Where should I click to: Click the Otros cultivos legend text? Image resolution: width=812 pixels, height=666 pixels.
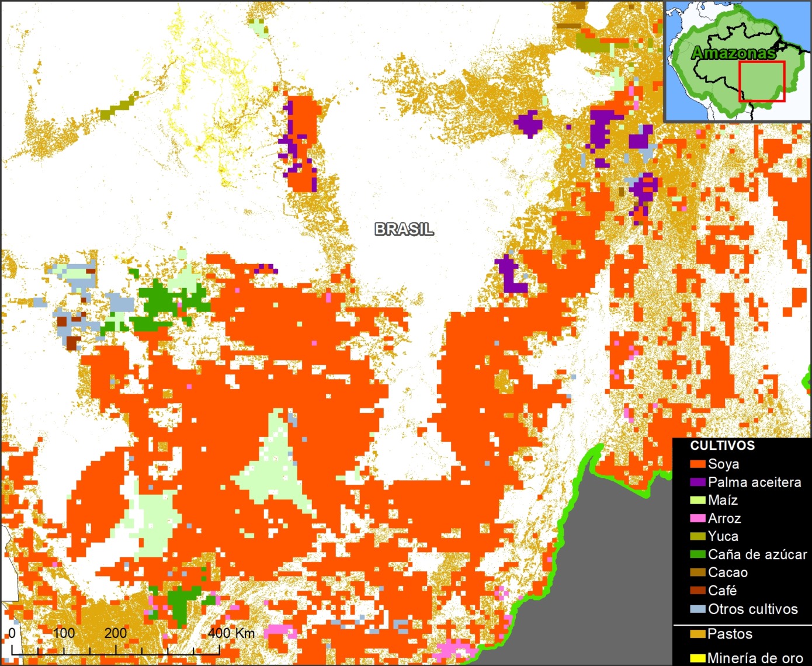tap(752, 609)
